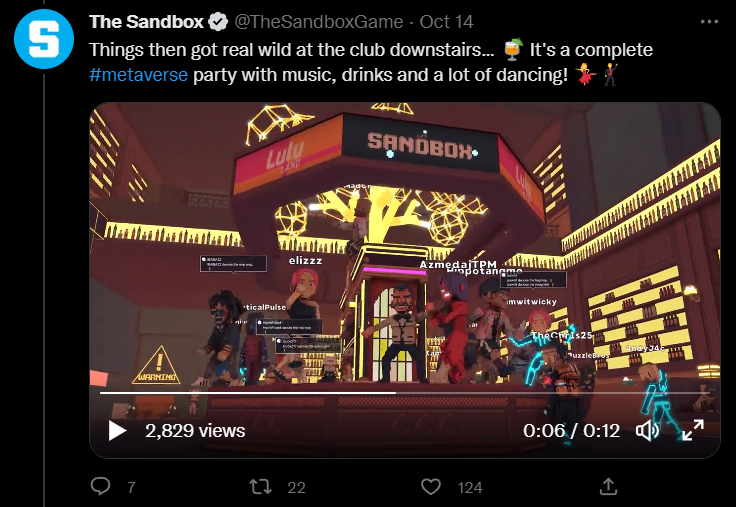Click the reply speech bubble icon
This screenshot has width=736, height=507.
tap(100, 486)
